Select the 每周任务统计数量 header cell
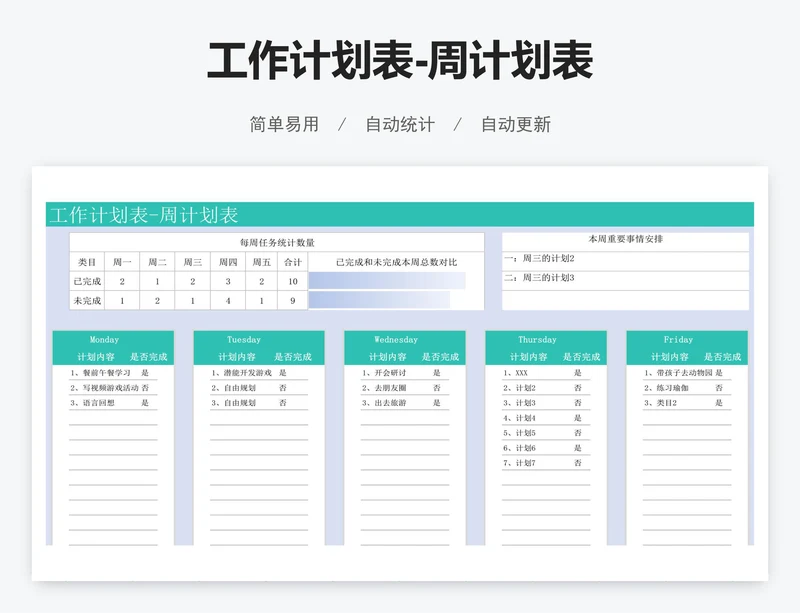The width and height of the screenshot is (800, 613). (277, 242)
